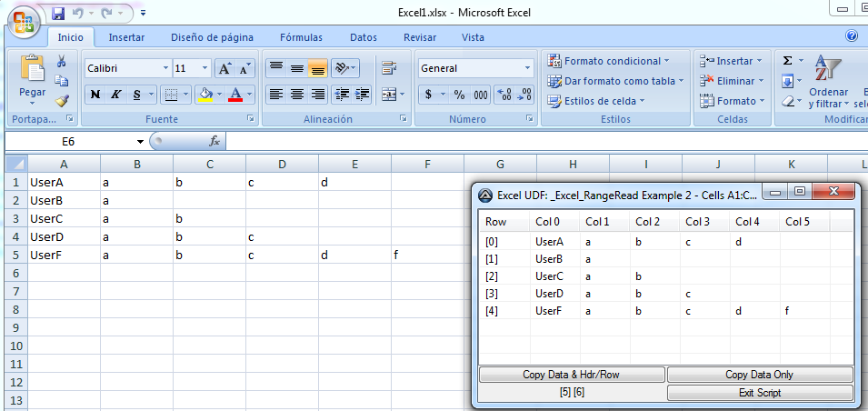
Task: Center text horizontally
Action: coord(296,95)
